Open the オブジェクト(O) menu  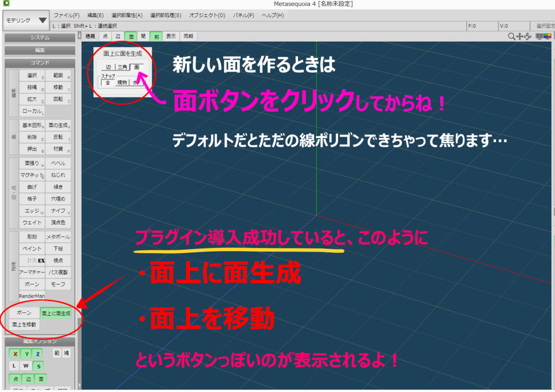[x=206, y=15]
